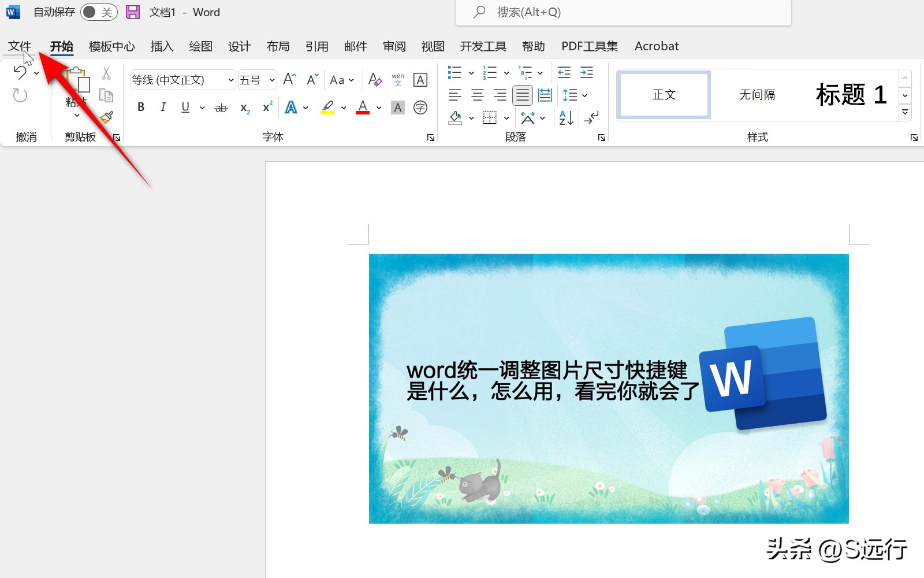Apply the Heading 1 (标题 1) style
Image resolution: width=924 pixels, height=578 pixels.
[851, 95]
